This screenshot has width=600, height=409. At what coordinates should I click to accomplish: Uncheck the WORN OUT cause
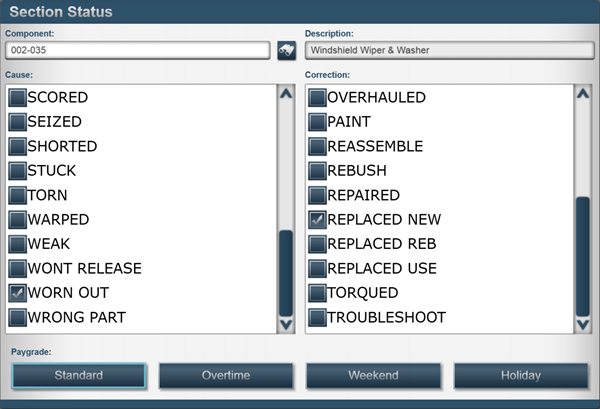pyautogui.click(x=18, y=293)
